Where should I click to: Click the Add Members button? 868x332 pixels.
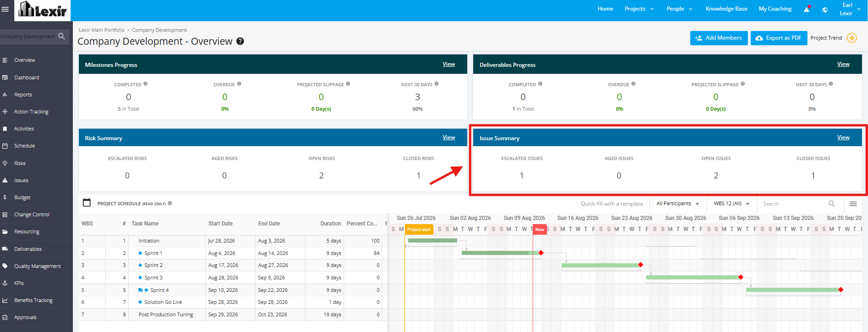point(719,38)
